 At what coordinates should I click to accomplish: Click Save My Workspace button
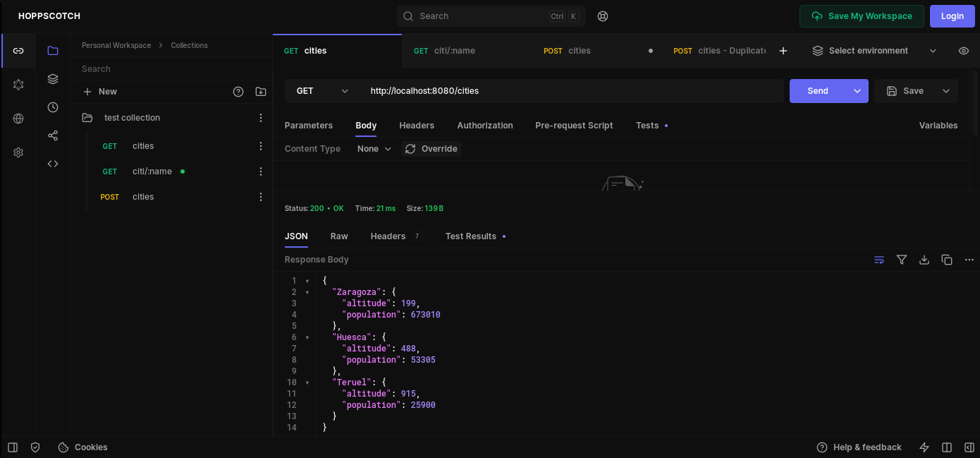click(861, 16)
